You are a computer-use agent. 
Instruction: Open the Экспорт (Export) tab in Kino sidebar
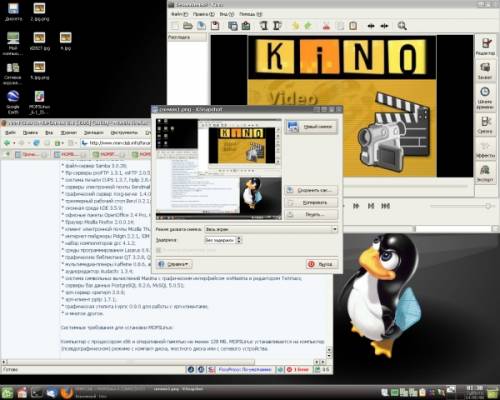(485, 173)
